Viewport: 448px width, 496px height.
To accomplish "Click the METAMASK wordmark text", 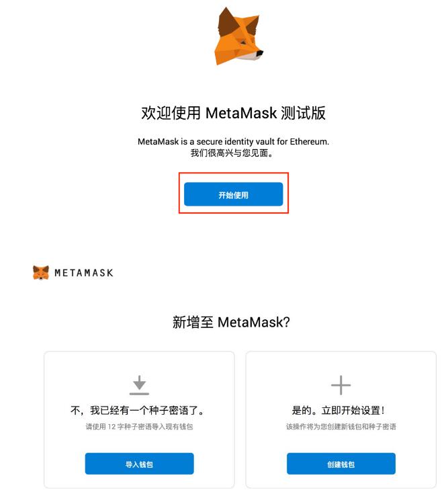I will [84, 273].
